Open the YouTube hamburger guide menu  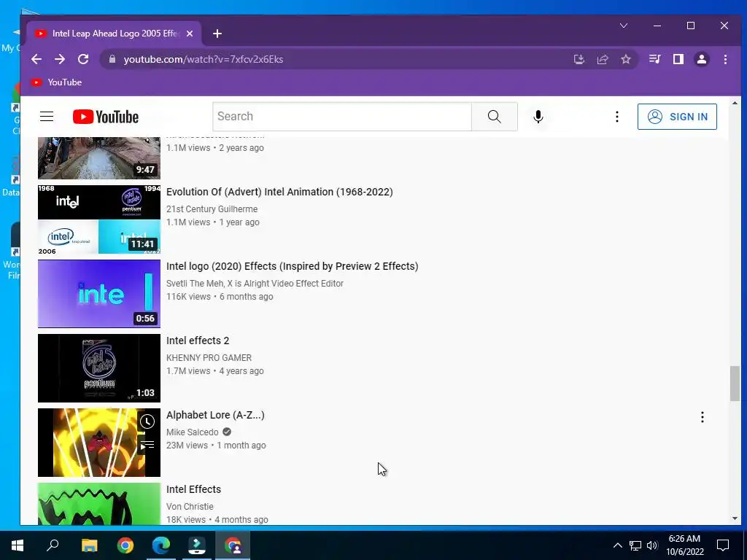coord(47,117)
